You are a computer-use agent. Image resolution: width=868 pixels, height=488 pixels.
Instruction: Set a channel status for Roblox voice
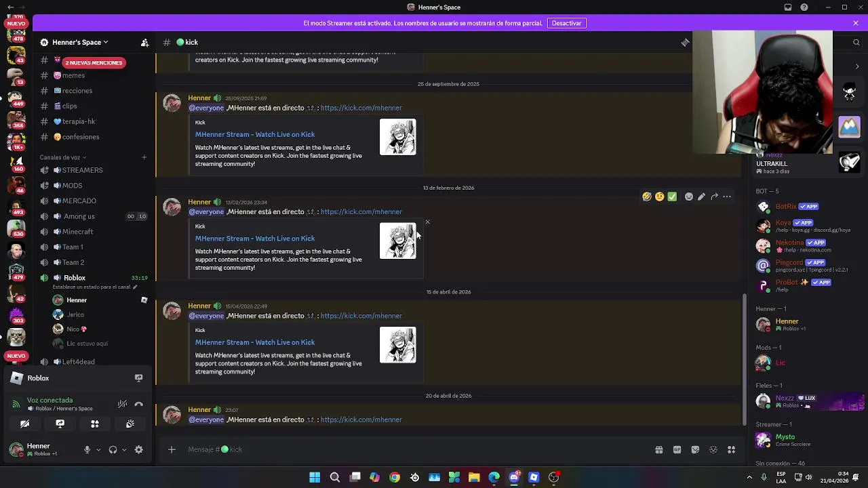(x=95, y=287)
